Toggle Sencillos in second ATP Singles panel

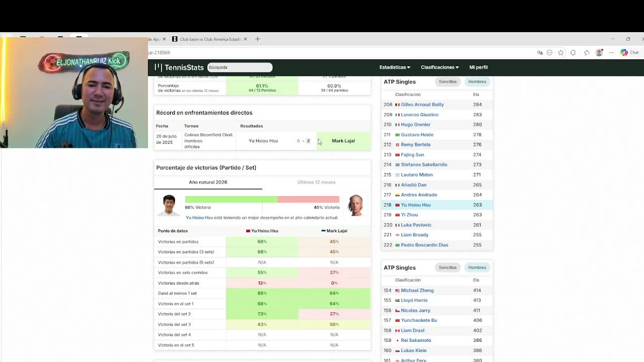click(x=447, y=267)
